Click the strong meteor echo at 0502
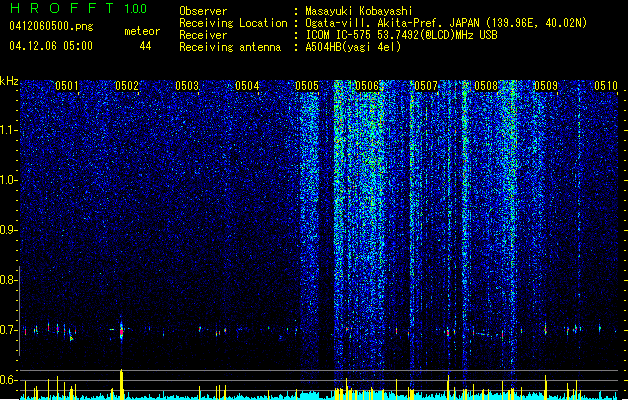Screen dimensions: 629x400 (122, 331)
